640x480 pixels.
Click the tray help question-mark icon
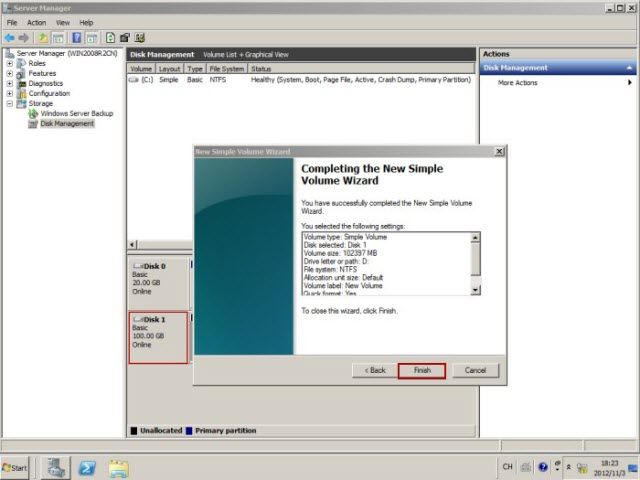pyautogui.click(x=542, y=467)
